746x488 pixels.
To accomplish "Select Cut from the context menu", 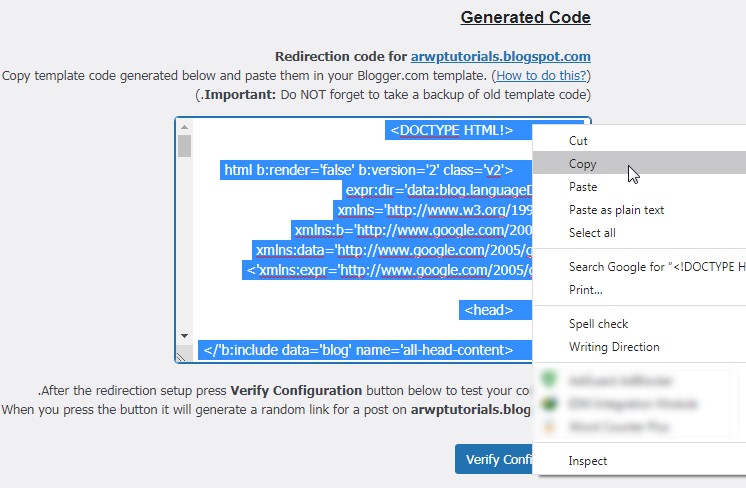I will (578, 141).
